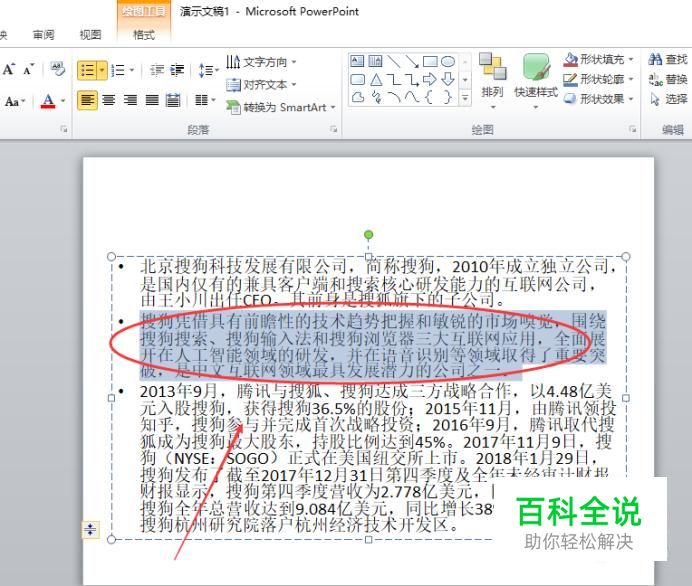Click 替换 to replace text

coord(668,79)
